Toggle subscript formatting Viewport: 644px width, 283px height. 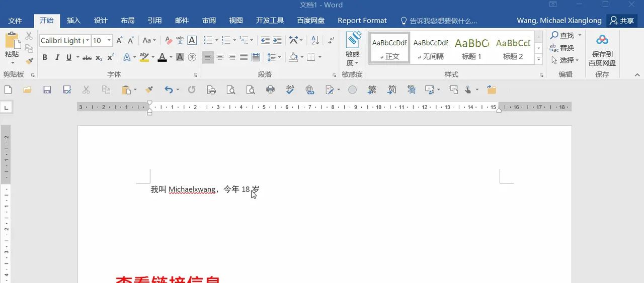tap(99, 57)
